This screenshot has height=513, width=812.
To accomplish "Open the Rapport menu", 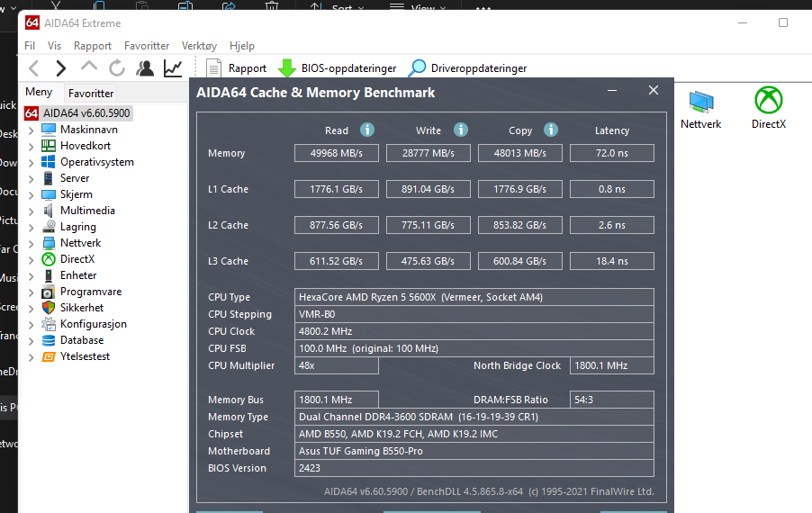I will click(92, 46).
